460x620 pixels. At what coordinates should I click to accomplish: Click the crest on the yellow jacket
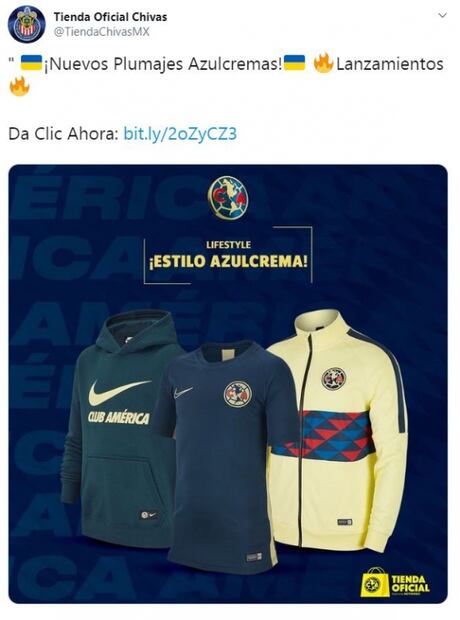coord(334,378)
